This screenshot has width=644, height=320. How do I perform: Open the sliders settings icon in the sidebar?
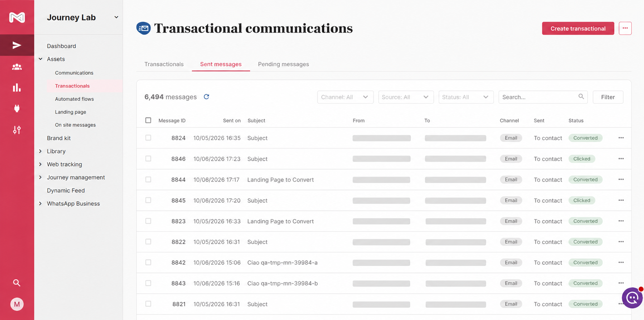[17, 130]
